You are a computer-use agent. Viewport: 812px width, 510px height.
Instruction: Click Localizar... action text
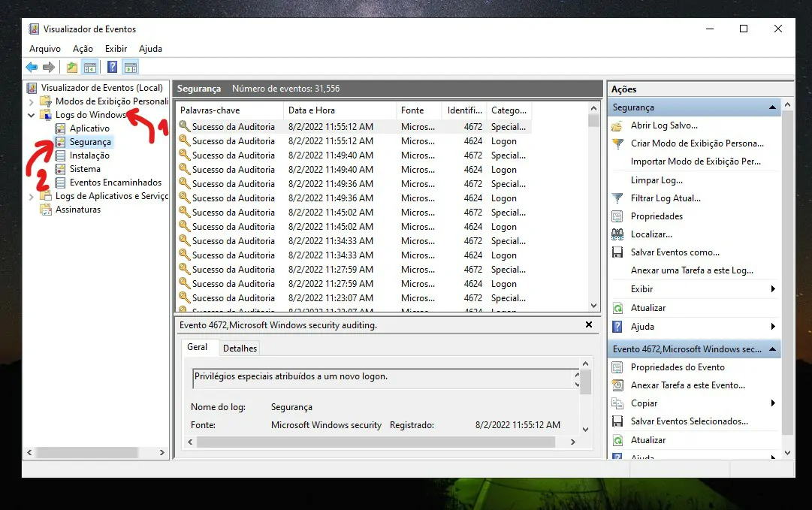tap(651, 234)
